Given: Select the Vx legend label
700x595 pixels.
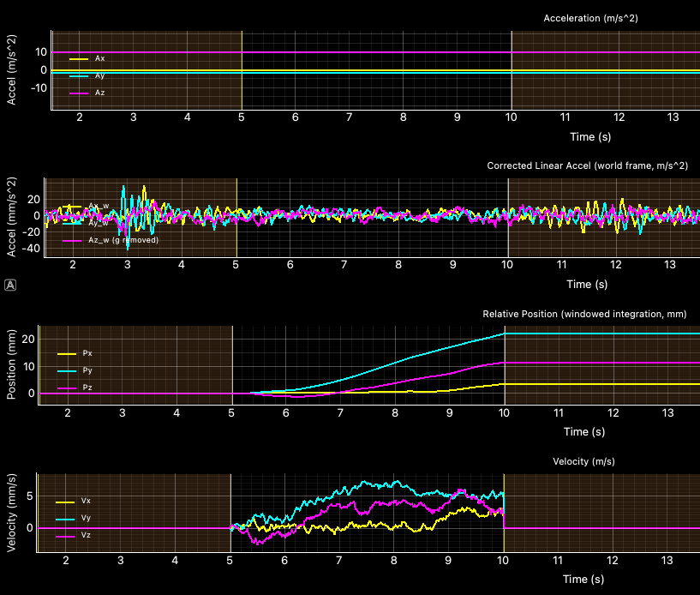Looking at the screenshot, I should click(x=86, y=501).
